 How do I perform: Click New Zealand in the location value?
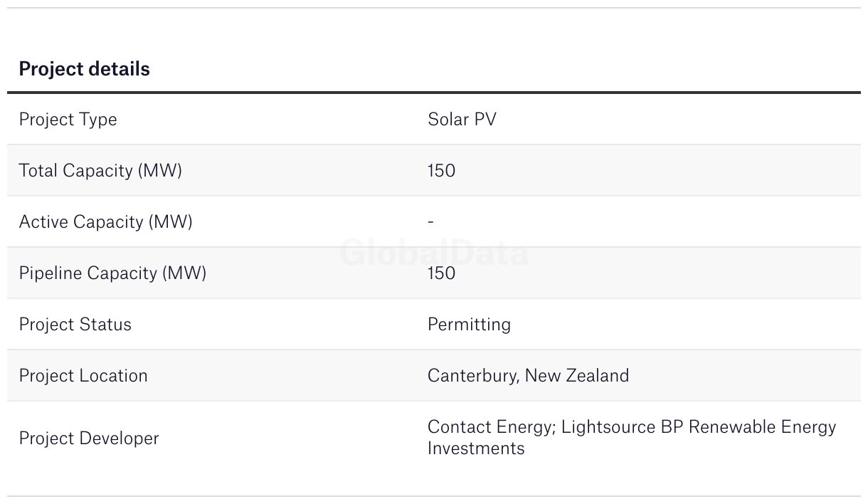tap(577, 376)
